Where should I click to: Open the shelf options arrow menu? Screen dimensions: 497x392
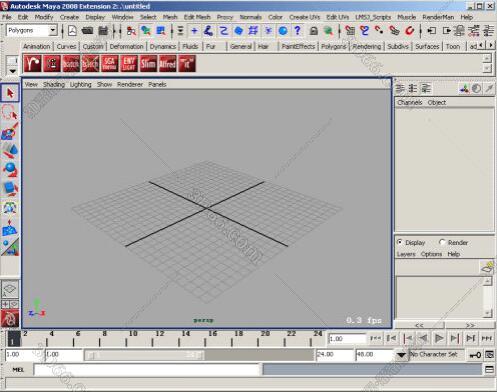coord(13,71)
